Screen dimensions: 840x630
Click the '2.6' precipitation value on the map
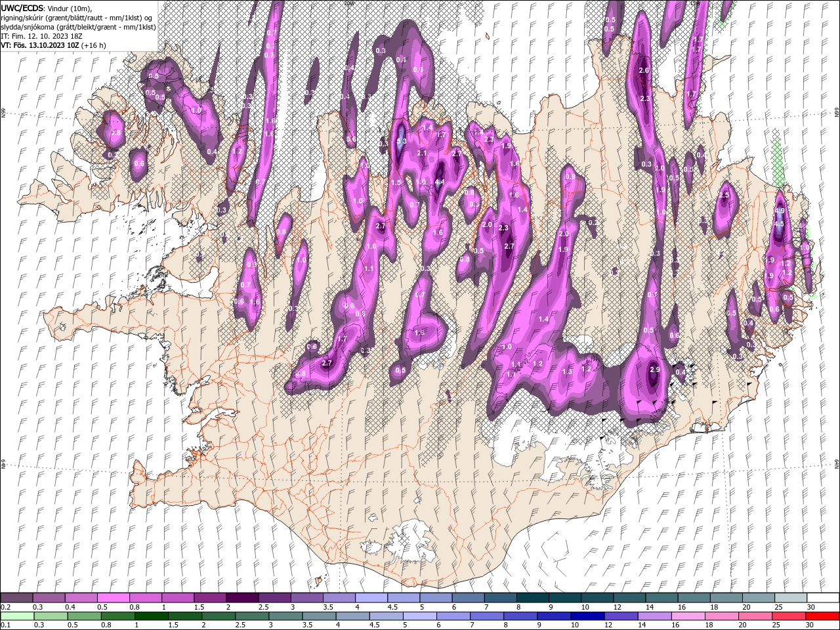(644, 70)
